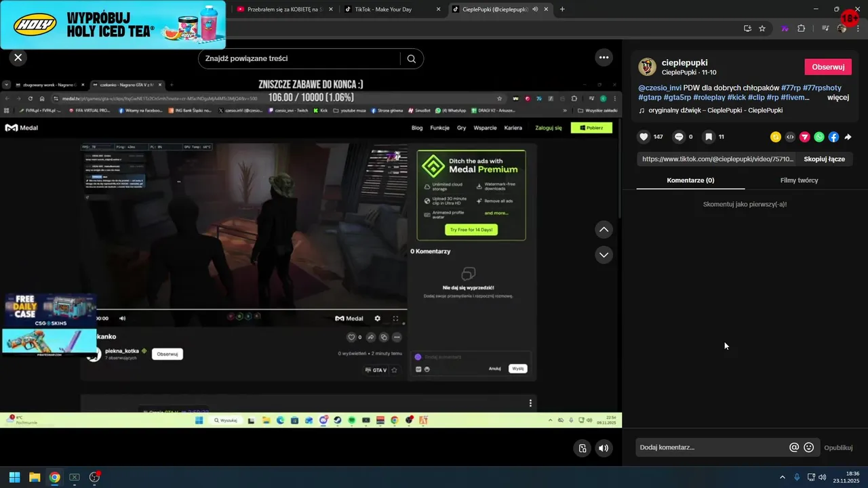Click the Free Daily Case CSGO-Skins ad
868x488 pixels.
point(49,310)
